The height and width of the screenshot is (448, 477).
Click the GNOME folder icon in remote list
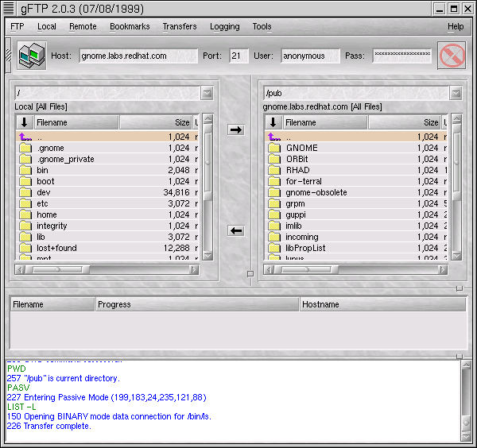[274, 148]
